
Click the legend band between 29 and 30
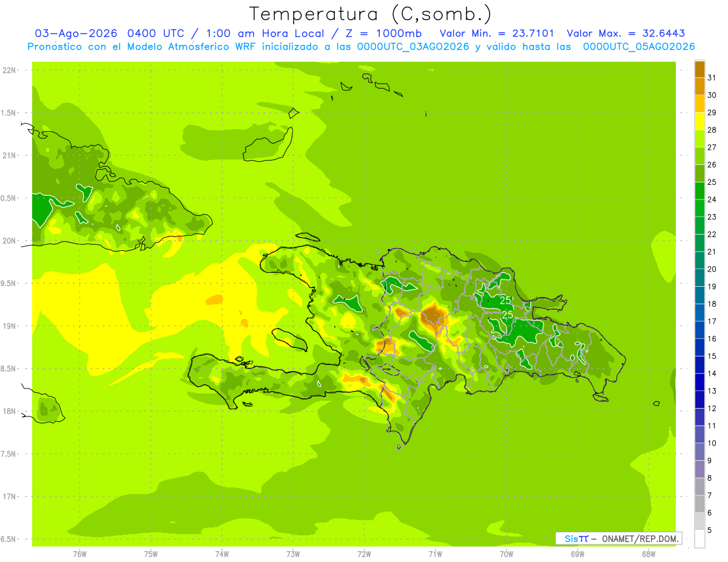click(699, 104)
